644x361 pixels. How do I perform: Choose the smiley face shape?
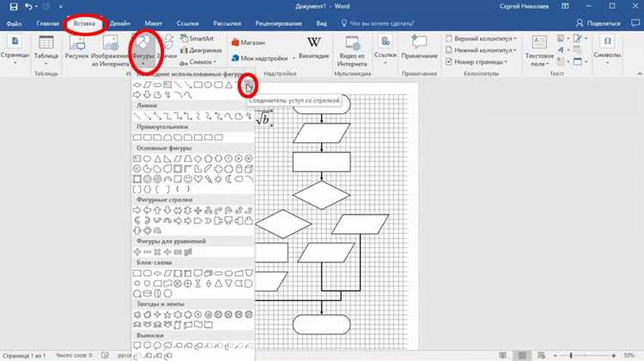point(188,179)
